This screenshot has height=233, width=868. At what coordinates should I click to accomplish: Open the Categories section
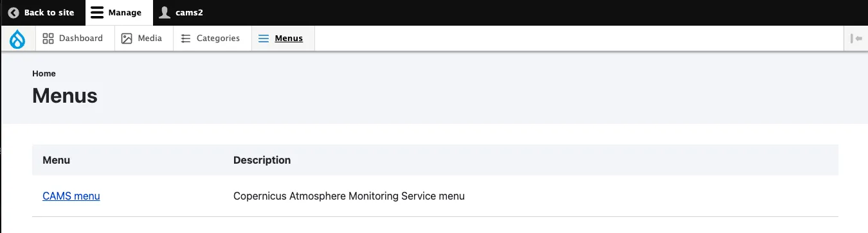coord(212,39)
